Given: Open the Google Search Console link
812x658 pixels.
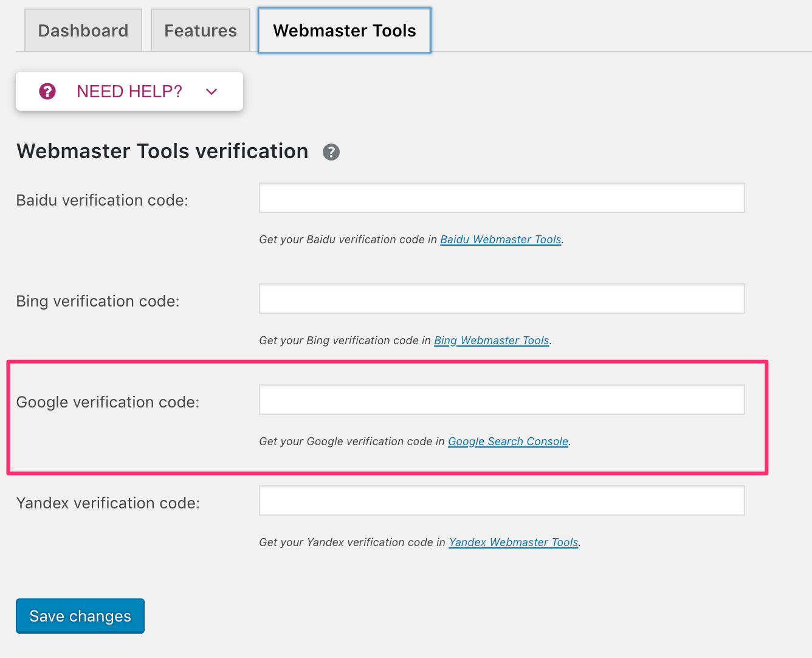Looking at the screenshot, I should tap(507, 442).
